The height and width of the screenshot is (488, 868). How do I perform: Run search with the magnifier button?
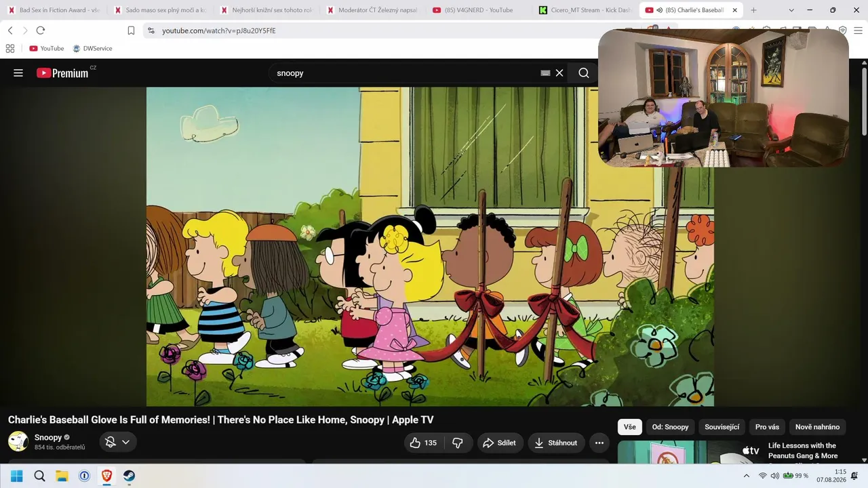click(584, 73)
